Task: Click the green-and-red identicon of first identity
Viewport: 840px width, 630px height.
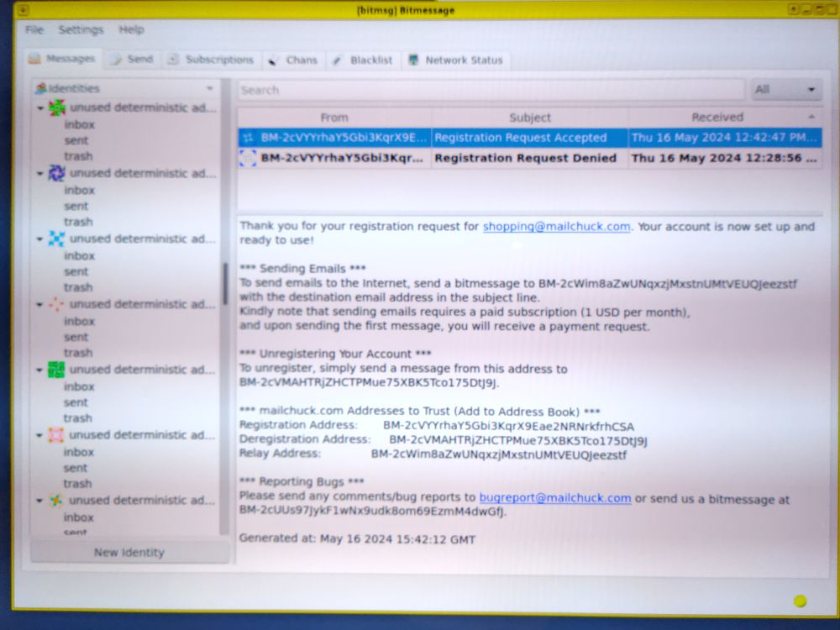Action: pos(57,108)
